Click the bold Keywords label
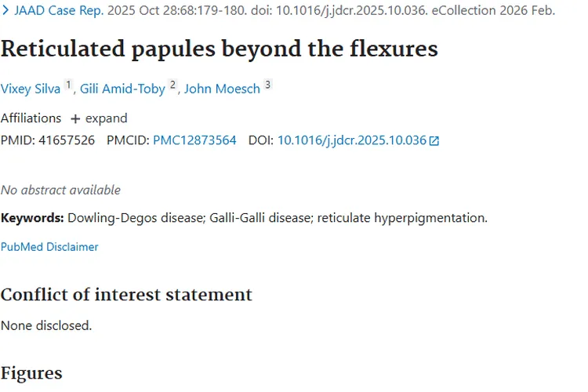This screenshot has width=588, height=392. pyautogui.click(x=32, y=217)
